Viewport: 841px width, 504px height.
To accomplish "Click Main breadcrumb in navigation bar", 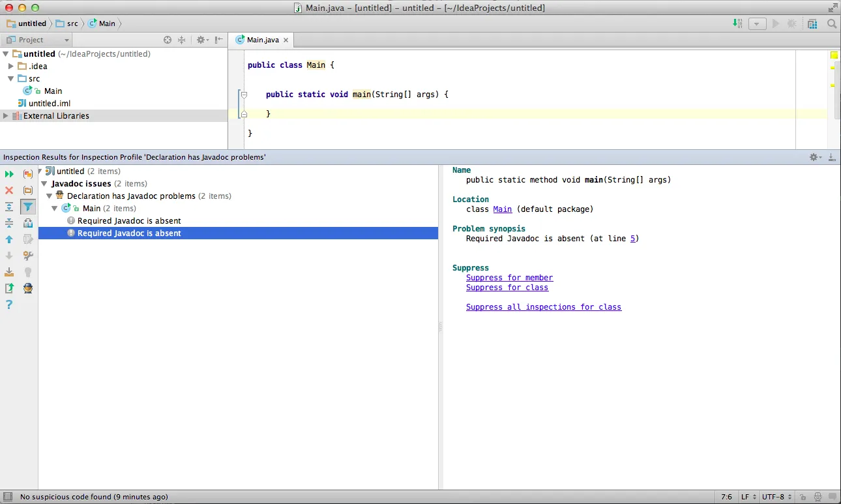I will coord(102,23).
